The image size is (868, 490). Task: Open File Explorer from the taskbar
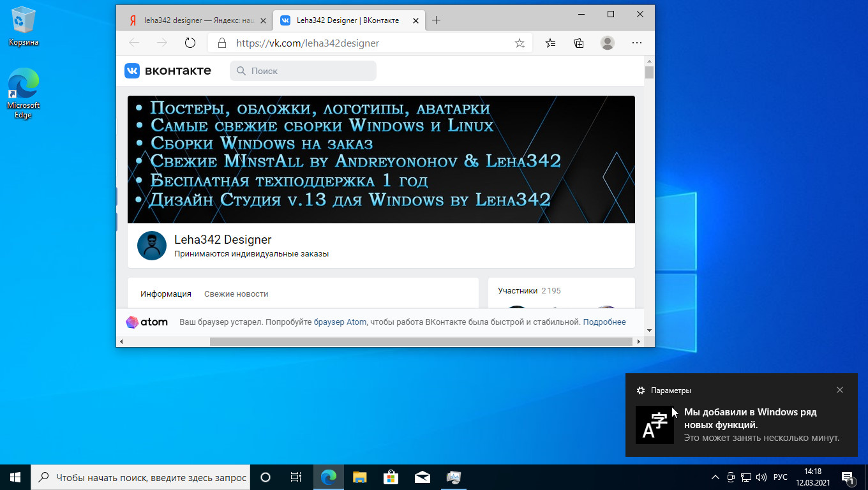pos(360,477)
